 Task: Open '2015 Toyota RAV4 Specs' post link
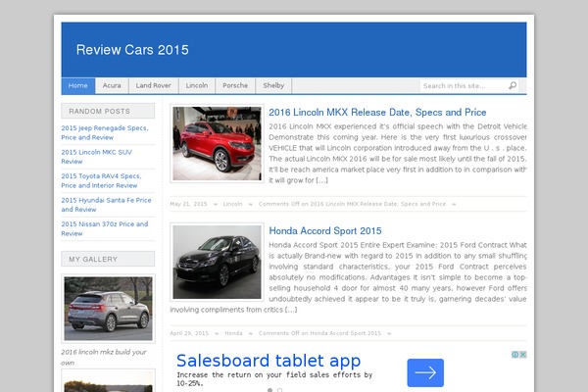point(101,180)
